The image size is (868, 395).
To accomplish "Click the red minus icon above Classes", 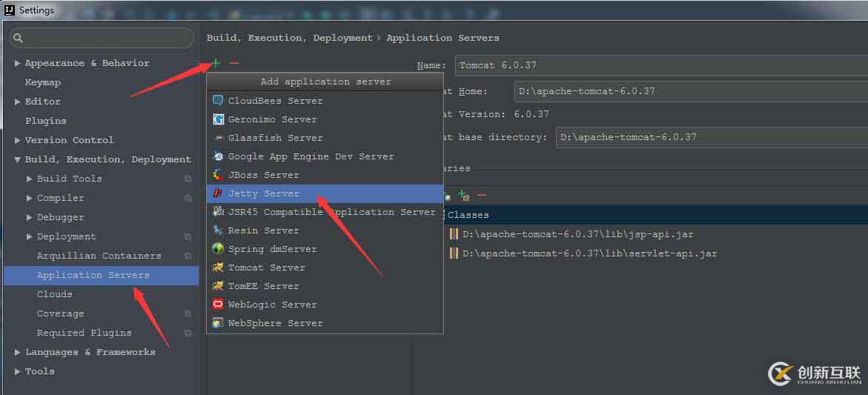I will [482, 196].
